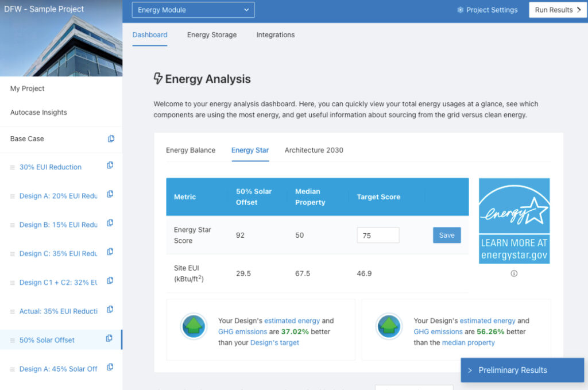
Task: Expand the Preliminary Results panel
Action: click(x=522, y=370)
